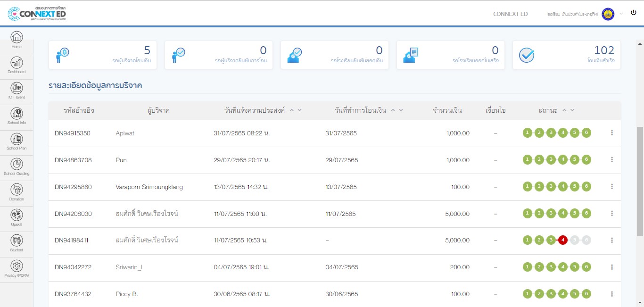Open the Student sidebar item
Image resolution: width=644 pixels, height=307 pixels.
pyautogui.click(x=17, y=243)
